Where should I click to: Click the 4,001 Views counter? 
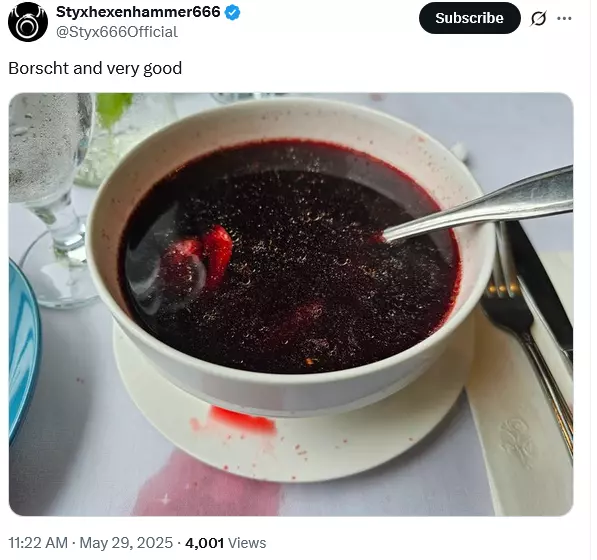click(x=225, y=543)
